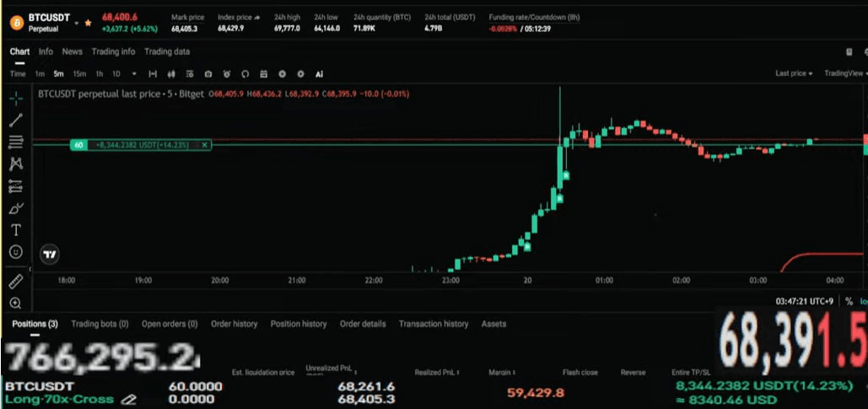Sort by Unrealized PnL column header
Image resolution: width=868 pixels, height=409 pixels.
331,370
